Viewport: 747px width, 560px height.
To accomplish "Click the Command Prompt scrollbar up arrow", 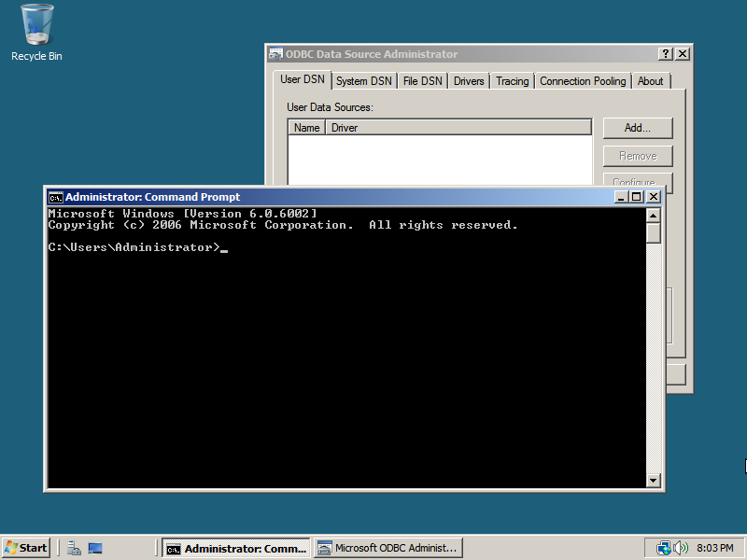I will pyautogui.click(x=653, y=217).
